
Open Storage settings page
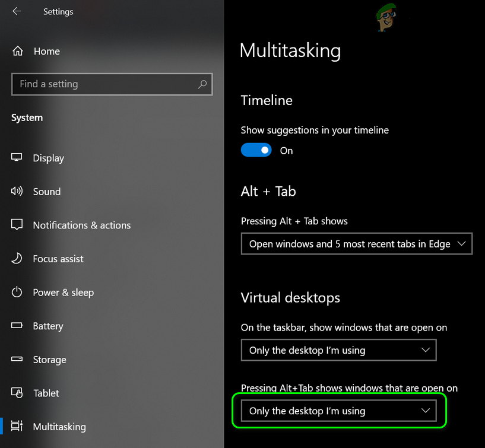point(49,360)
